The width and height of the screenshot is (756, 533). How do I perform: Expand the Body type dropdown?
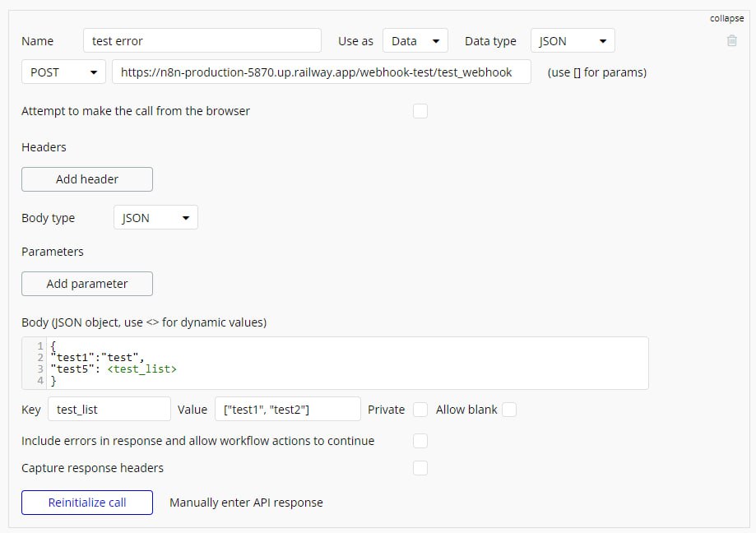coord(155,218)
